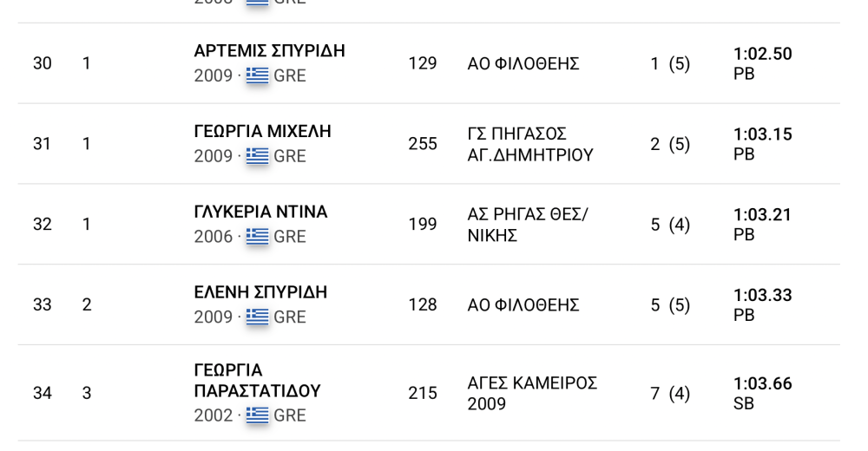The height and width of the screenshot is (451, 868).
Task: Click bib number 199
Action: pos(423,224)
